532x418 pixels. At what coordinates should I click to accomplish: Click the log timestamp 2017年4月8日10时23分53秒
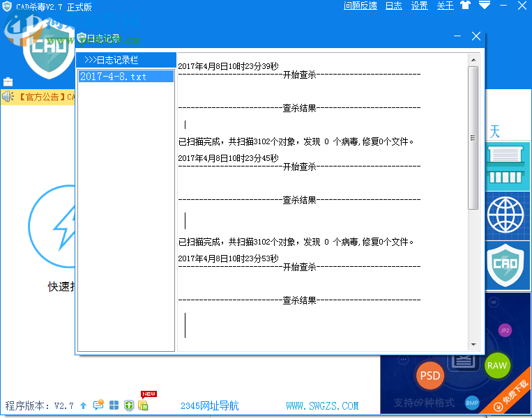(x=228, y=258)
